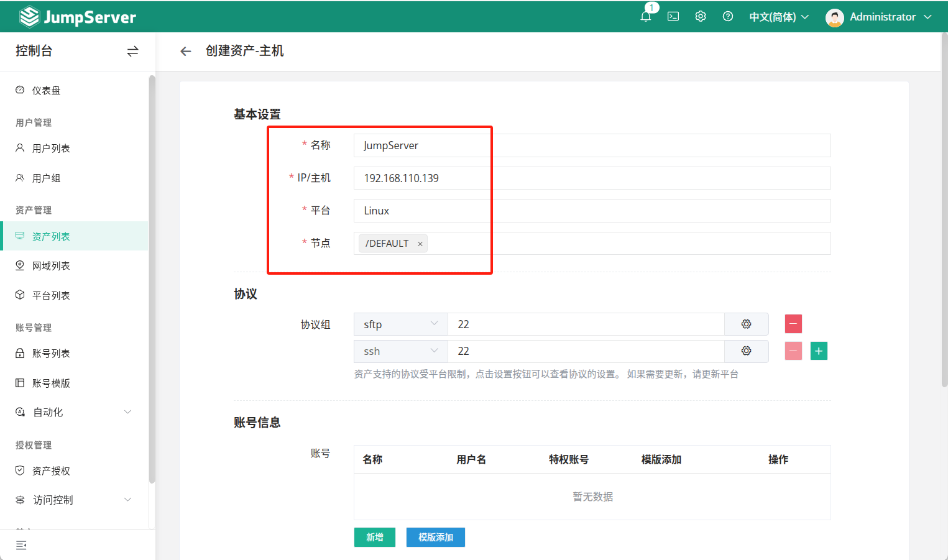
Task: Remove the sftp protocol row
Action: click(x=793, y=324)
